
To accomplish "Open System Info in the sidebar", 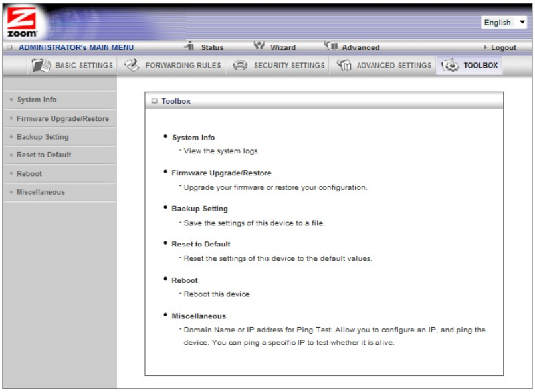I will (37, 100).
